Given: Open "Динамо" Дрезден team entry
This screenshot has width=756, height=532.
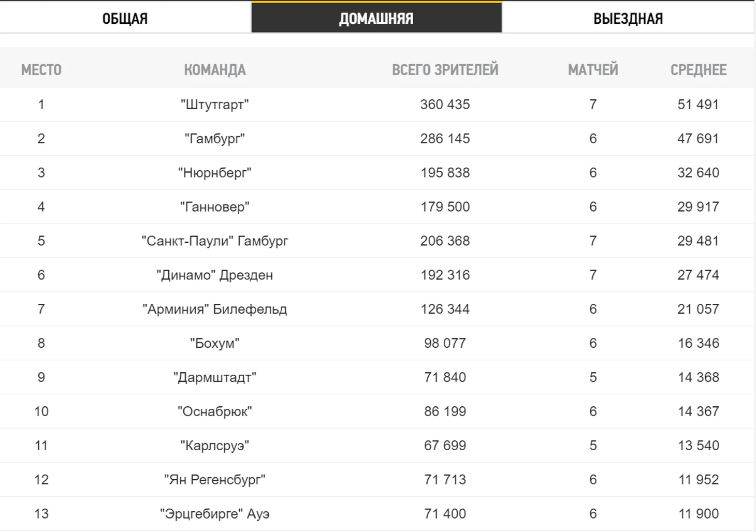Looking at the screenshot, I should point(215,275).
